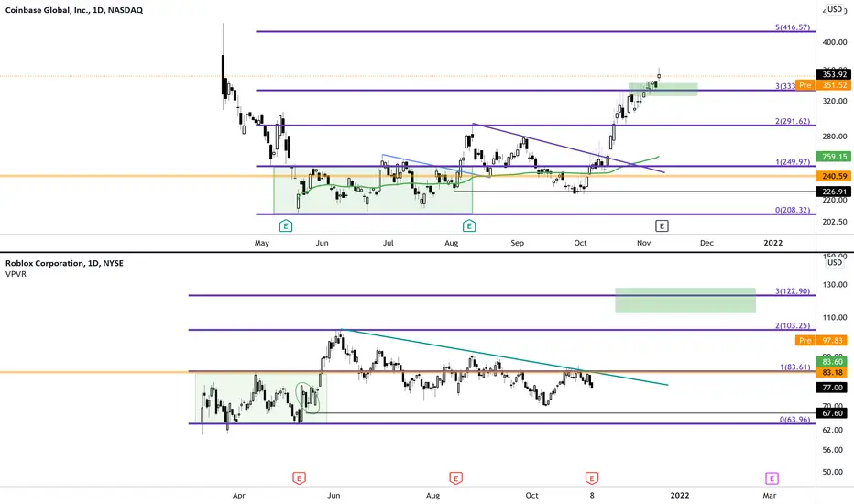This screenshot has width=854, height=504.
Task: Click the orange 83.18 price tag
Action: 831,372
